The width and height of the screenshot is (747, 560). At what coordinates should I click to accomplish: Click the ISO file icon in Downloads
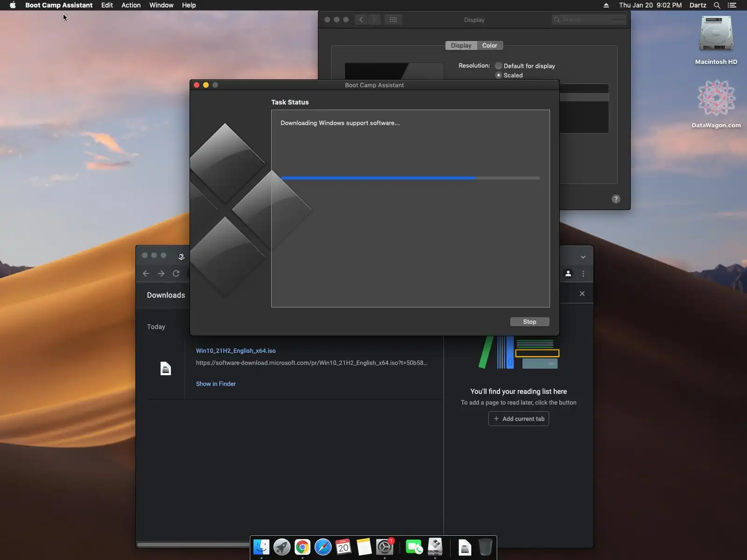click(x=166, y=369)
